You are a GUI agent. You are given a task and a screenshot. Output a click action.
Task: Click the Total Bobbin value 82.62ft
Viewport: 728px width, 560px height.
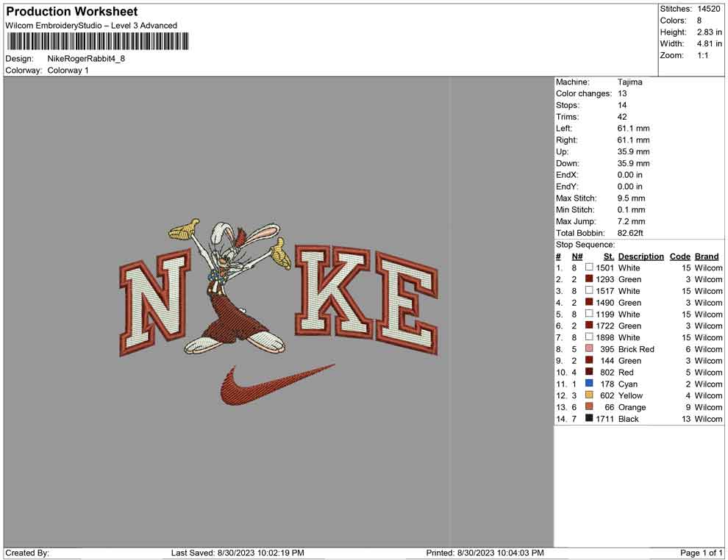click(630, 233)
